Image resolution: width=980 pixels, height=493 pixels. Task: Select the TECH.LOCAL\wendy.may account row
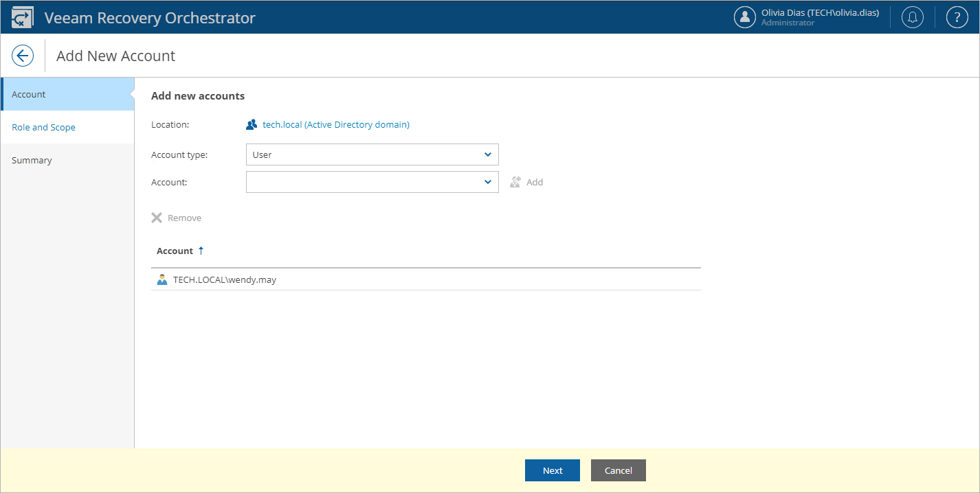pos(225,279)
